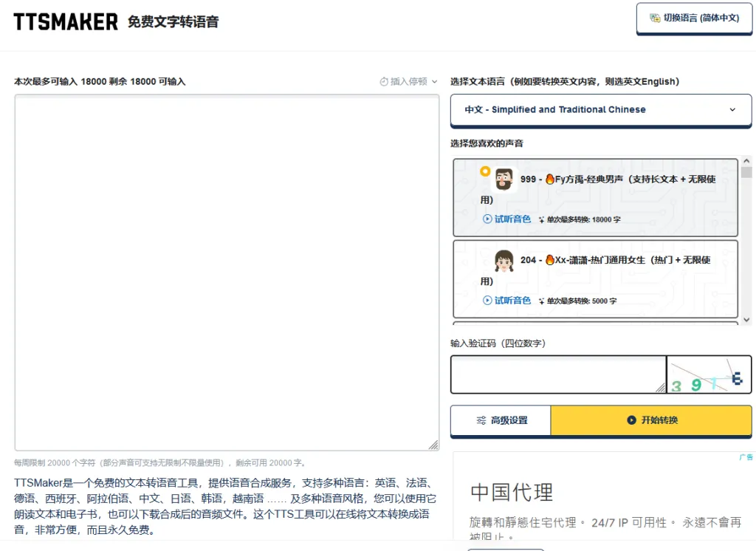756x551 pixels.
Task: Click the bearded male avatar for voice 999
Action: click(x=504, y=179)
